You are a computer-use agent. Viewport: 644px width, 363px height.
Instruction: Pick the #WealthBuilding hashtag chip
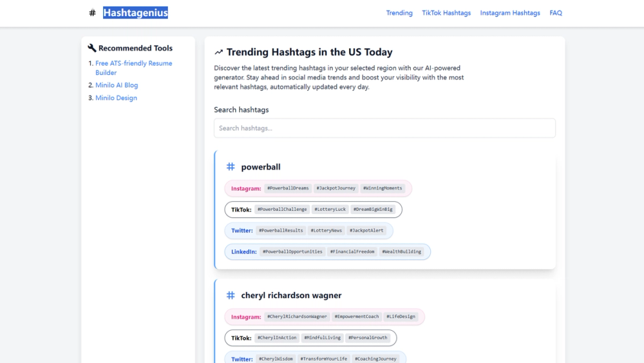(x=401, y=251)
